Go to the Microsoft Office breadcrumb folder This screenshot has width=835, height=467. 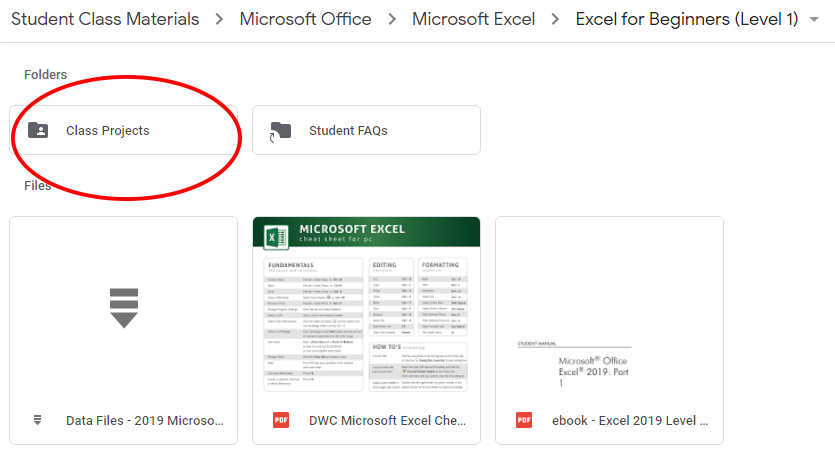[x=305, y=19]
